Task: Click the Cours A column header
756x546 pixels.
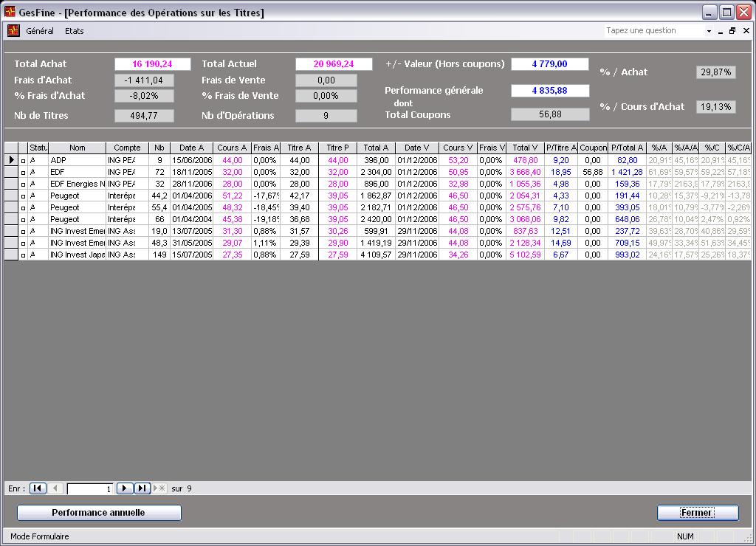Action: coord(232,148)
